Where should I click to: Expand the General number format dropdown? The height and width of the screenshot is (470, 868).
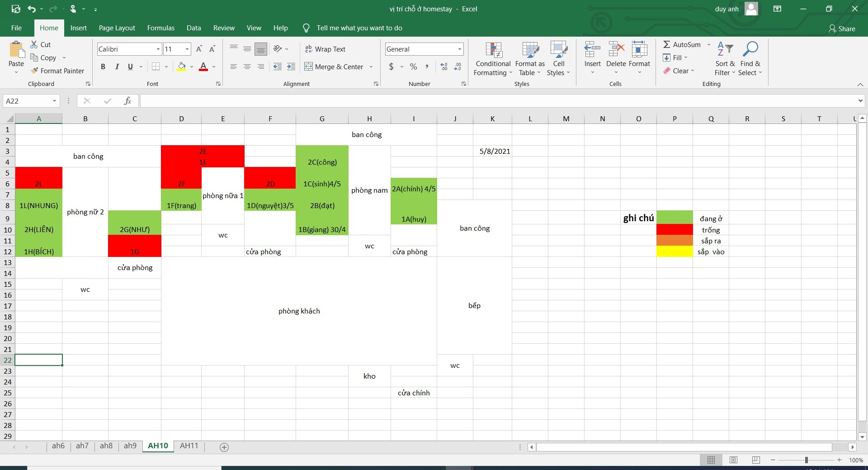click(x=459, y=49)
